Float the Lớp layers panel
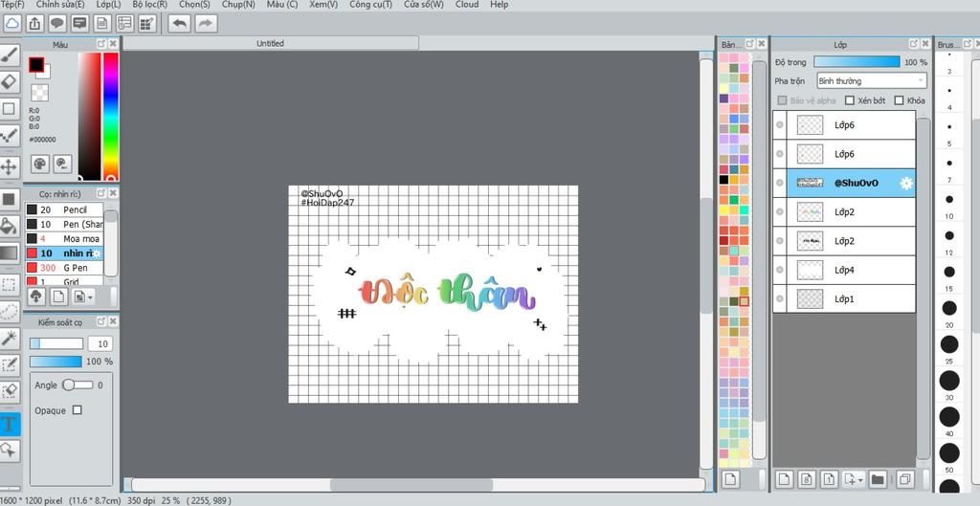The height and width of the screenshot is (506, 980). click(914, 44)
